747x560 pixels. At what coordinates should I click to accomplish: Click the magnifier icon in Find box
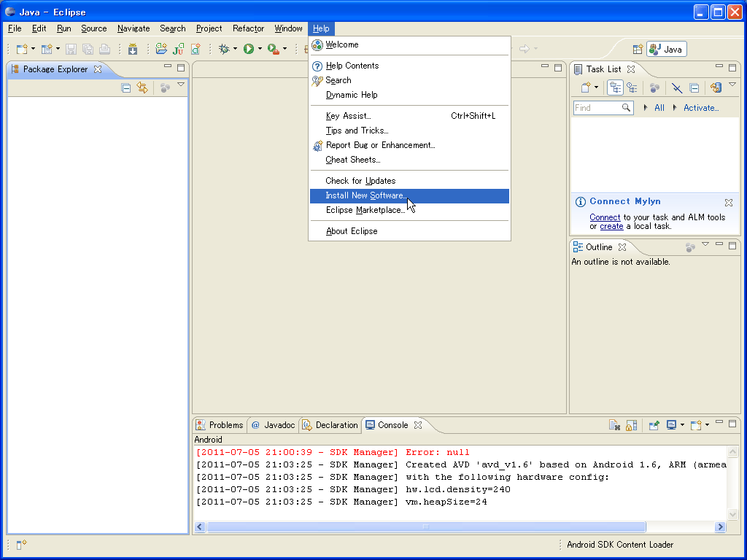click(x=626, y=108)
